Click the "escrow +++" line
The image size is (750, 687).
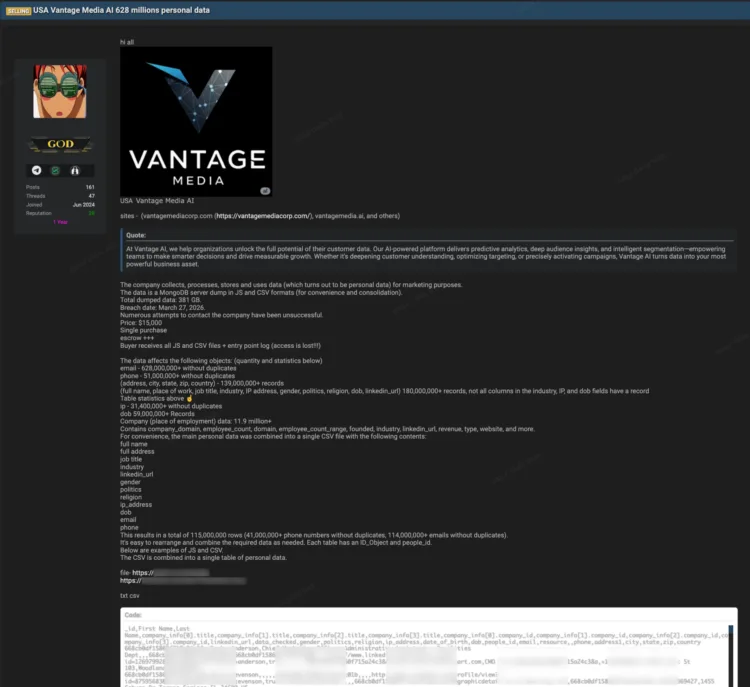[x=137, y=338]
